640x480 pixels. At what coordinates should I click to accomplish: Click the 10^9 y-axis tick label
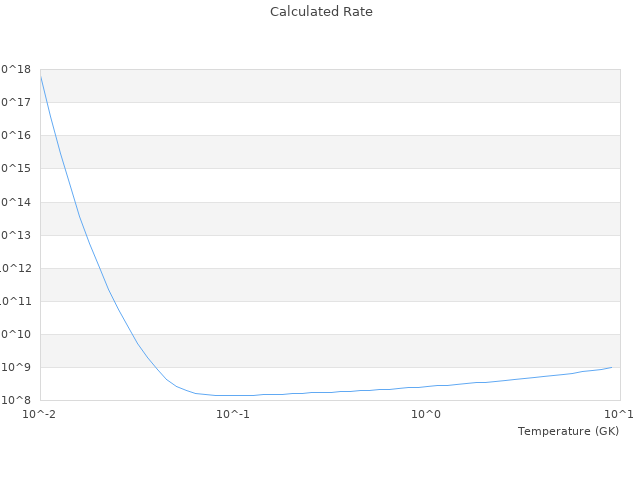coord(16,367)
